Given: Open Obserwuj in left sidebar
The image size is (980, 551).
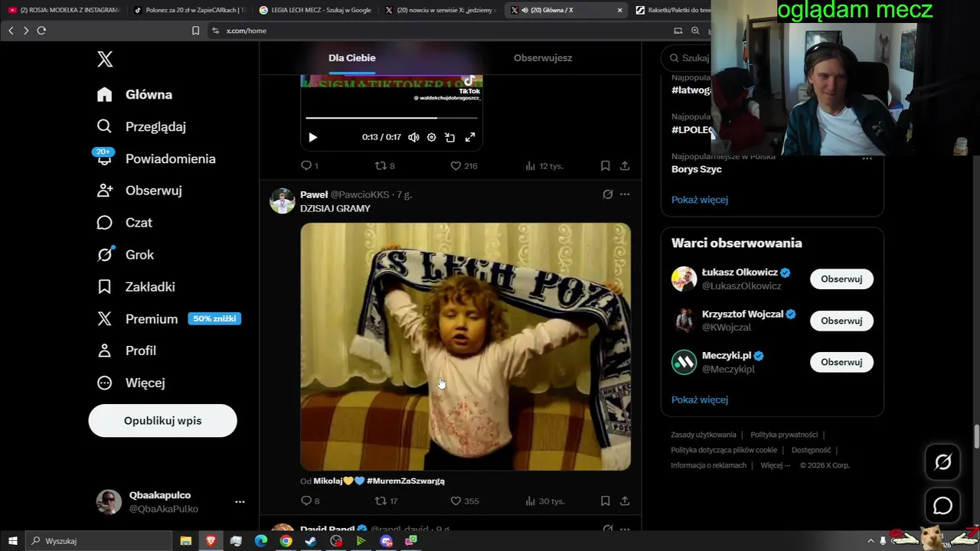Looking at the screenshot, I should [x=139, y=191].
